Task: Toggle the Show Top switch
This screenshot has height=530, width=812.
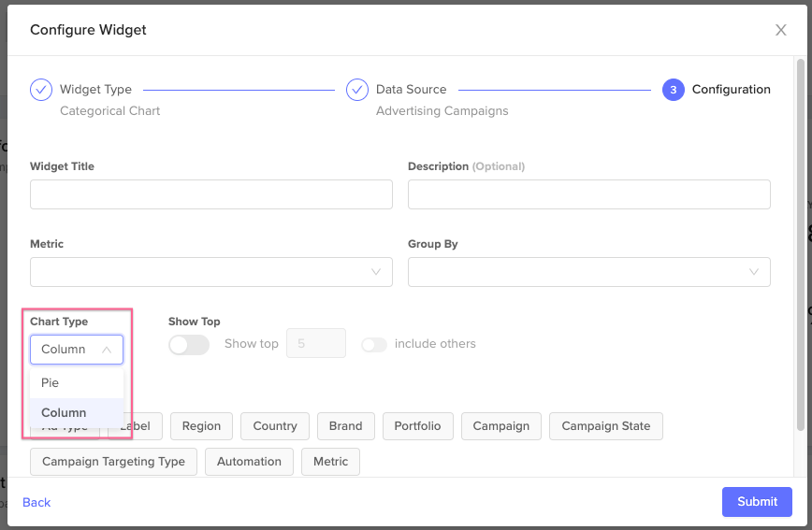Action: [189, 344]
